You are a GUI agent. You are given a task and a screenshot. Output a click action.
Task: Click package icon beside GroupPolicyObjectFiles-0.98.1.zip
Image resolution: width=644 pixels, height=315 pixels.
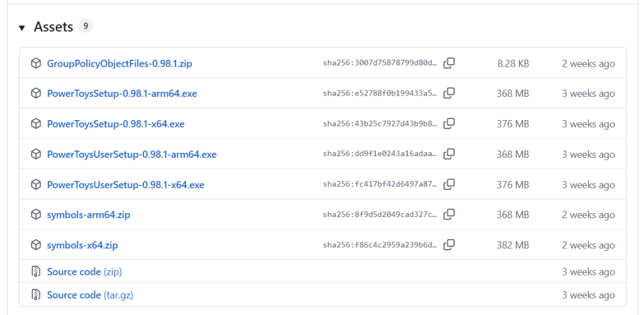[x=36, y=64]
